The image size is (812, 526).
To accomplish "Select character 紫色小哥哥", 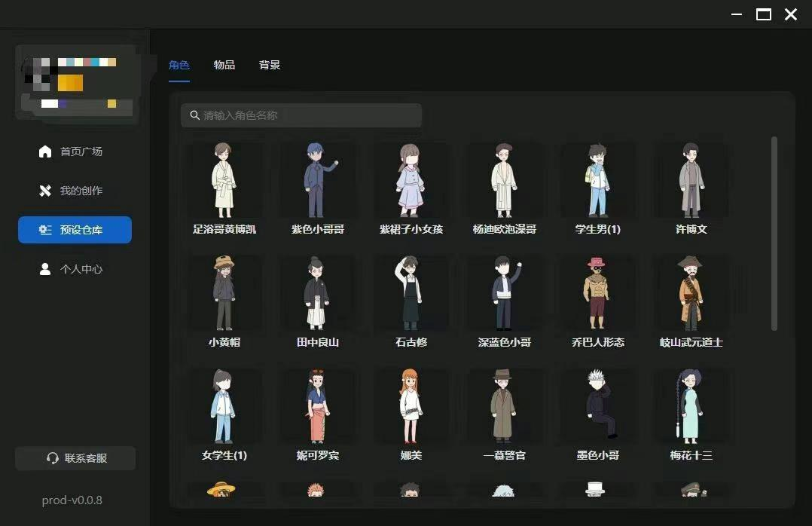I will (x=317, y=188).
